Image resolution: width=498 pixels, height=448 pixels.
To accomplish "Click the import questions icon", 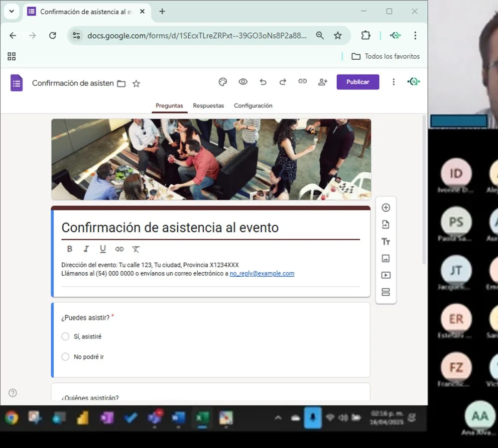I will 385,225.
